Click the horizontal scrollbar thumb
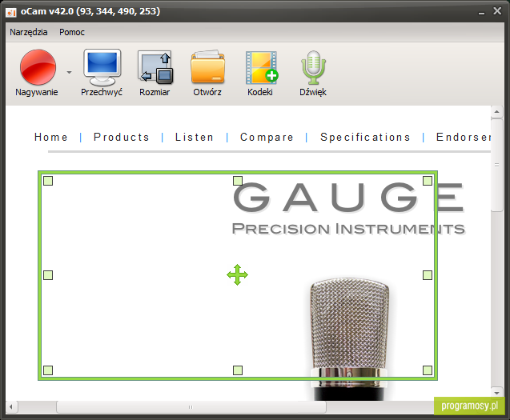This screenshot has height=420, width=510. 191,407
